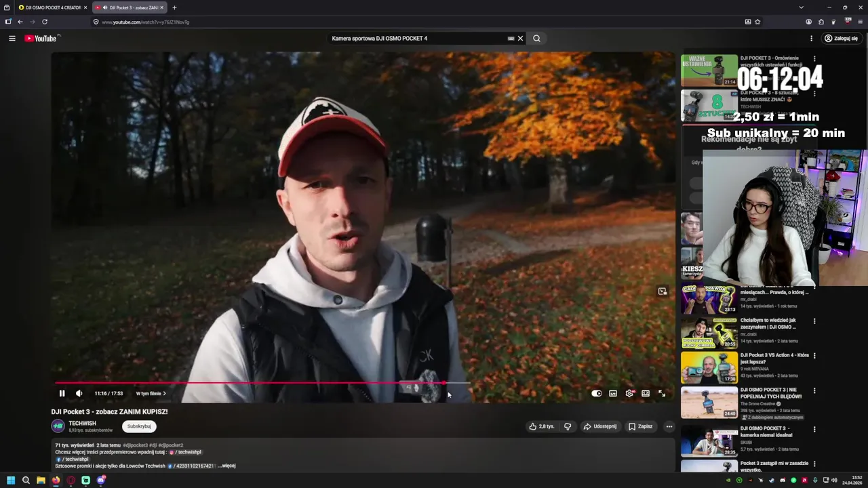Go back with the browser back arrow
The width and height of the screenshot is (868, 488).
pos(20,22)
